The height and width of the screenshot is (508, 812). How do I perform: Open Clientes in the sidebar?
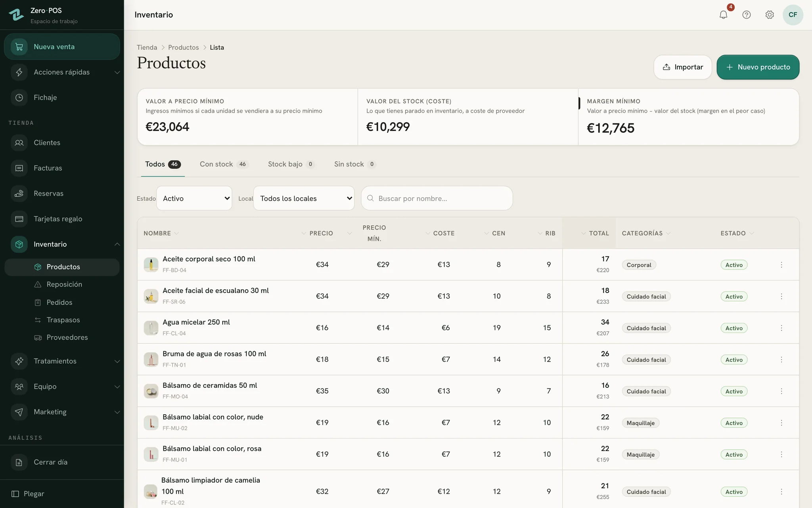[62, 142]
